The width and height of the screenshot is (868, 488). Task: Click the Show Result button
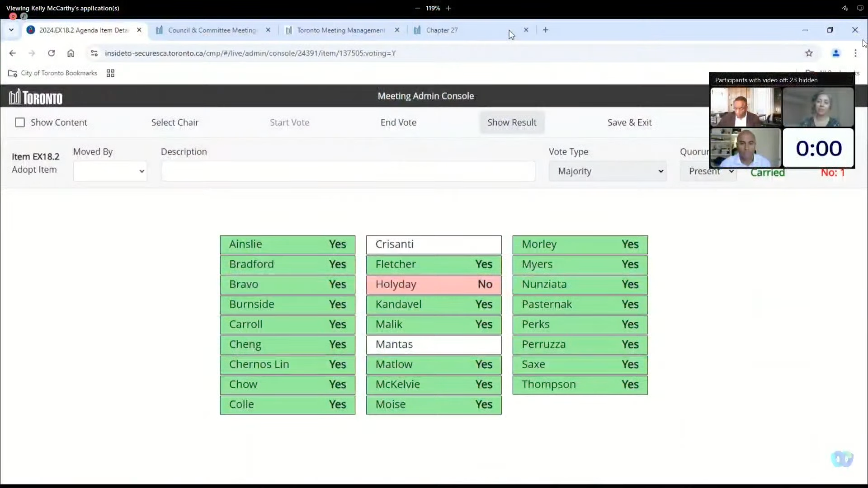(512, 122)
